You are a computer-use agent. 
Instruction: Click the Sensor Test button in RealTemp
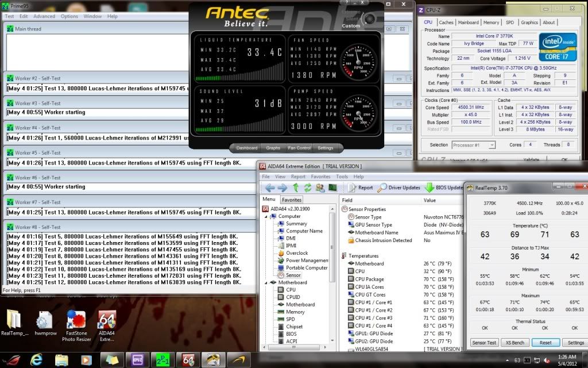coord(484,343)
